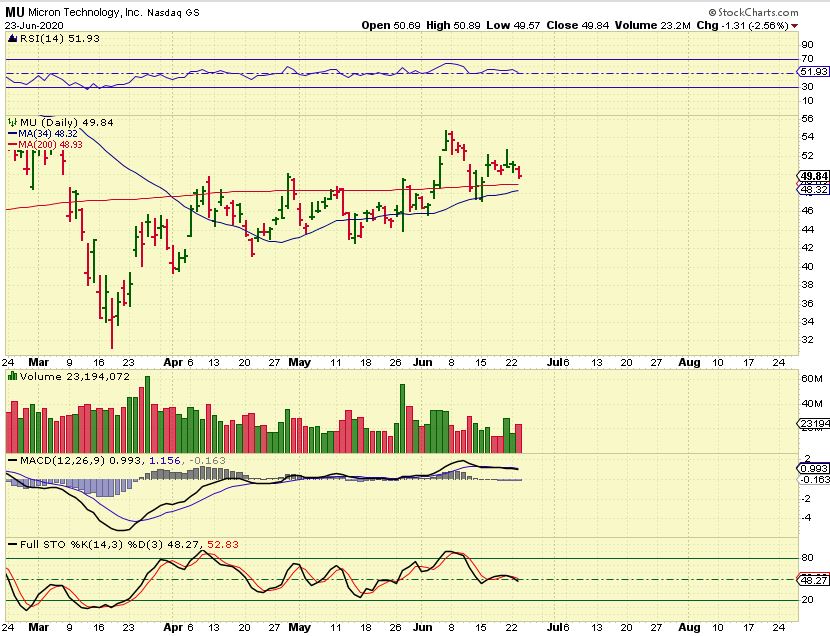Click the 0.993 MACD tag on the right axis
This screenshot has width=830, height=636.
click(x=814, y=469)
